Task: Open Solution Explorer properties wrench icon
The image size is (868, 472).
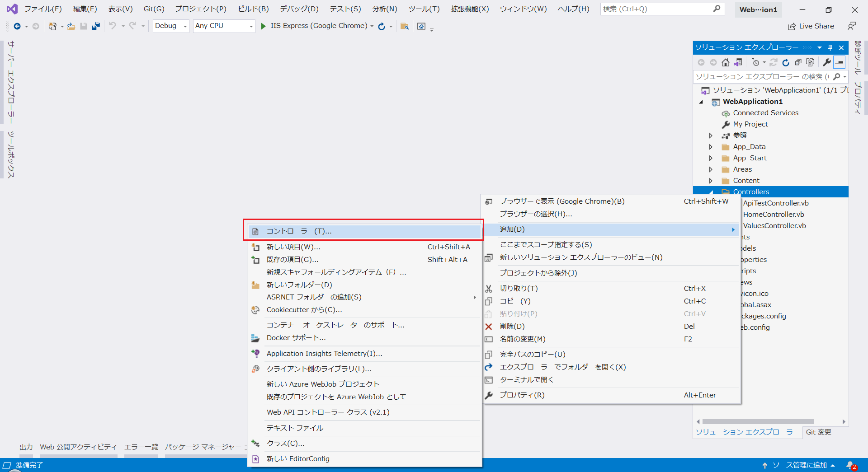Action: (x=827, y=62)
